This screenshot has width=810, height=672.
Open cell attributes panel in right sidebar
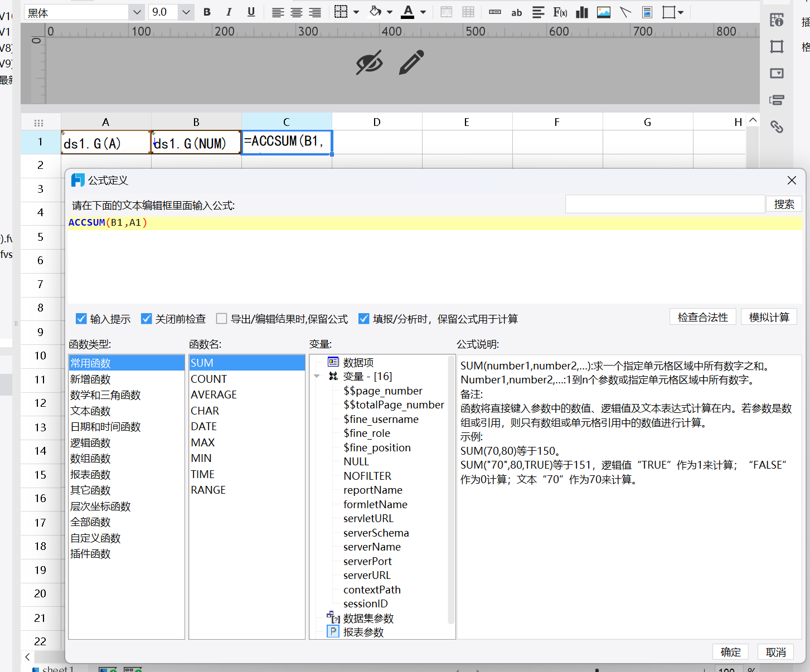(777, 20)
